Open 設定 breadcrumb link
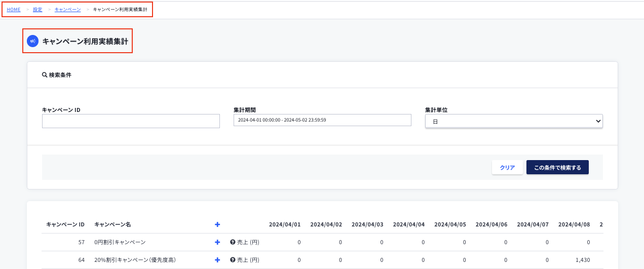Screen dimensions: 644x269 (37, 10)
